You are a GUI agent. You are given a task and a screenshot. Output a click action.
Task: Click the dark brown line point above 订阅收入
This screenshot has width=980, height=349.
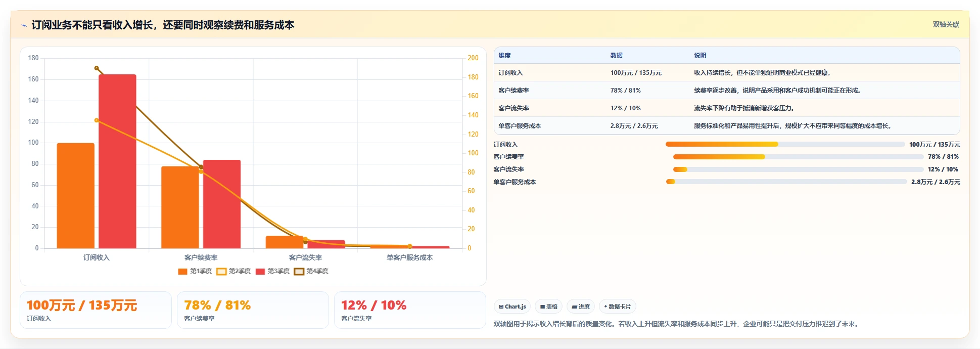97,68
